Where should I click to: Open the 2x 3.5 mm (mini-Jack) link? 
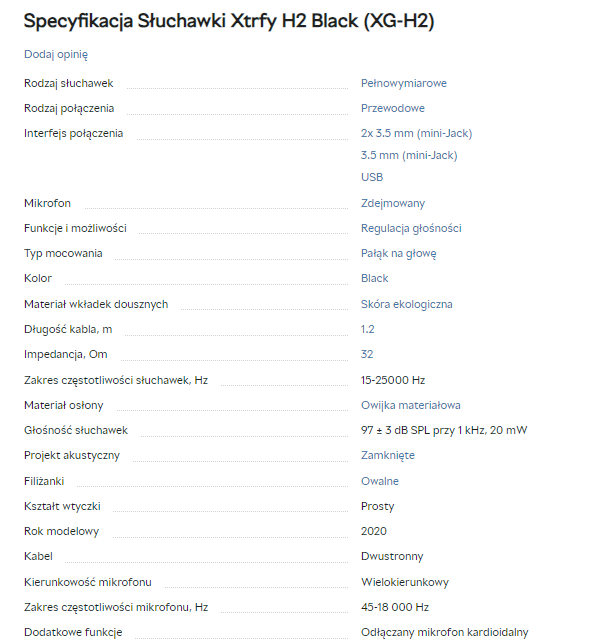[416, 133]
